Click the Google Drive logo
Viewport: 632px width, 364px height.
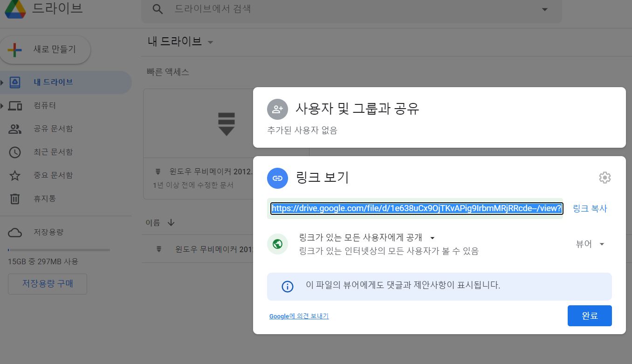pos(15,8)
